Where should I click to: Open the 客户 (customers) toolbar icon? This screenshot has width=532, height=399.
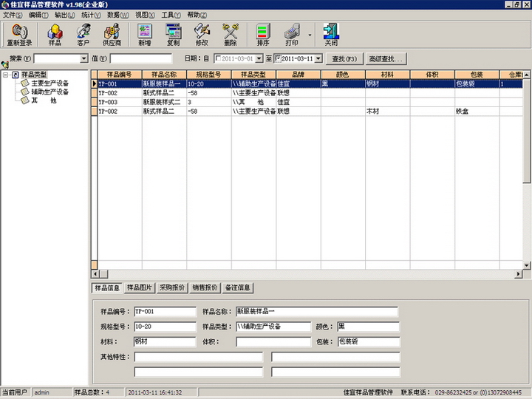pos(83,34)
